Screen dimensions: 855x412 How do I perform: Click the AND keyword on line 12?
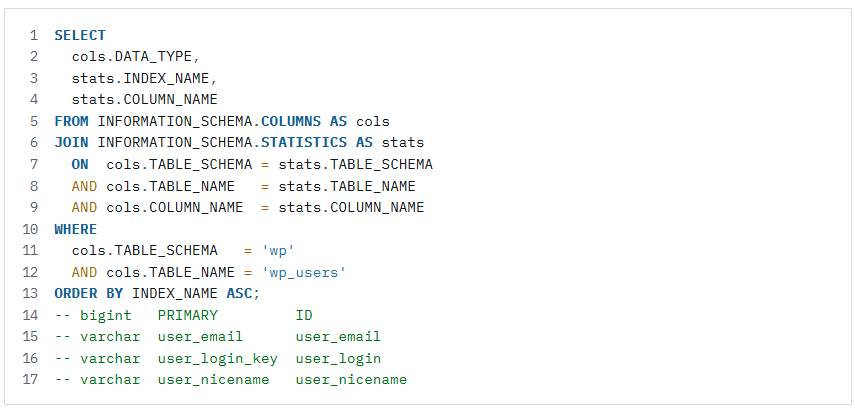[x=85, y=272]
